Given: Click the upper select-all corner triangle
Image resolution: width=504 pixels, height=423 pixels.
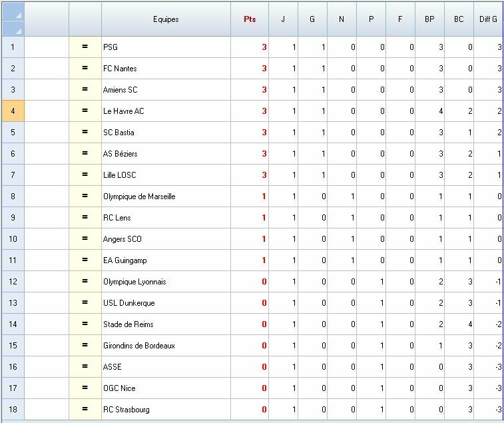Looking at the screenshot, I should (x=18, y=15).
